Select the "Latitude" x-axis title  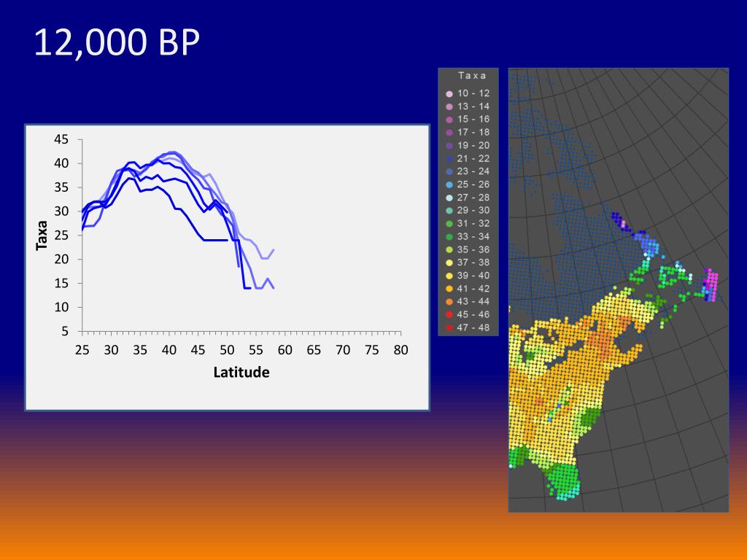pos(241,373)
